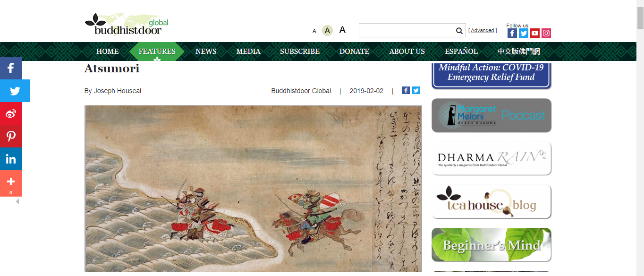
Task: Select the smallest font size A
Action: click(314, 31)
